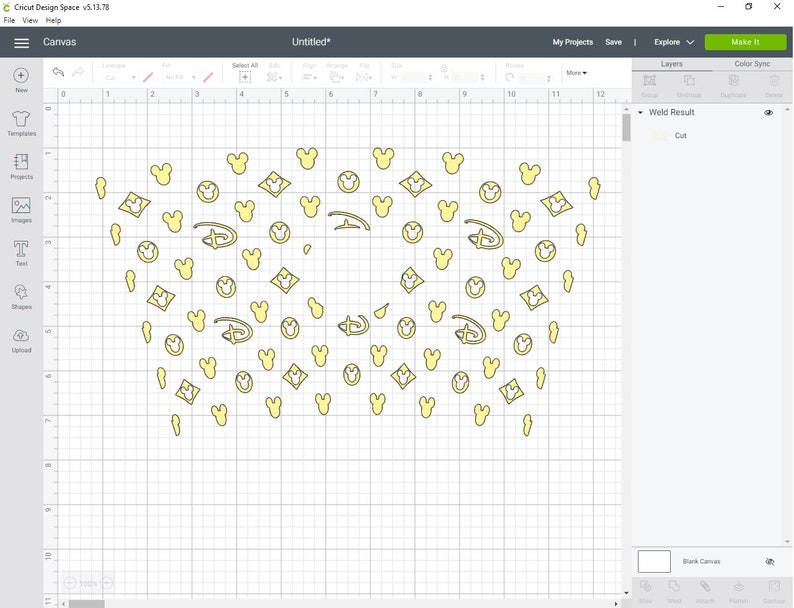Viewport: 794px width, 608px height.
Task: Click the Height size input field
Action: pyautogui.click(x=465, y=77)
